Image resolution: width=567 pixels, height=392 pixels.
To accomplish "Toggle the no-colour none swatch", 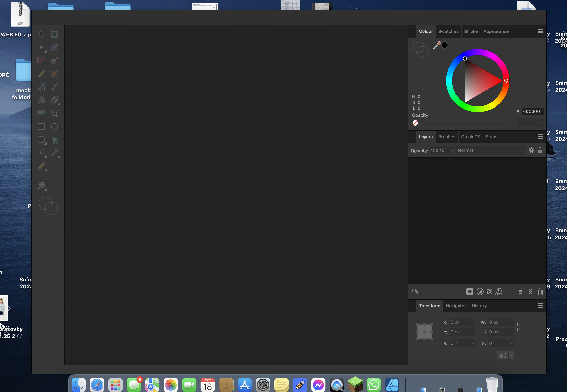I will pos(415,123).
